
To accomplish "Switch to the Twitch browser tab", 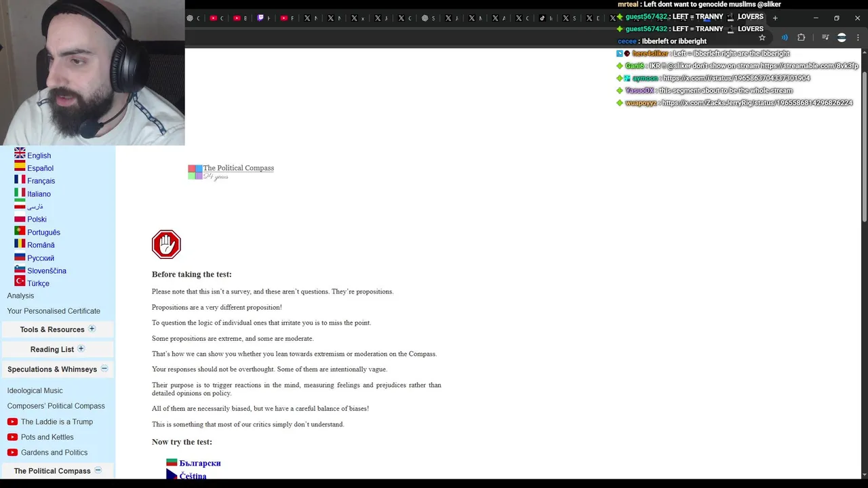I will point(263,18).
